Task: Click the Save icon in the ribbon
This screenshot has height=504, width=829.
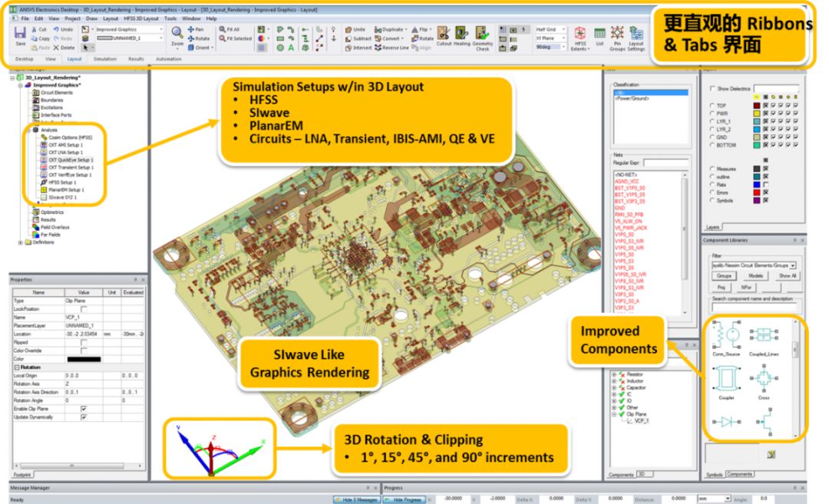Action: [x=20, y=36]
